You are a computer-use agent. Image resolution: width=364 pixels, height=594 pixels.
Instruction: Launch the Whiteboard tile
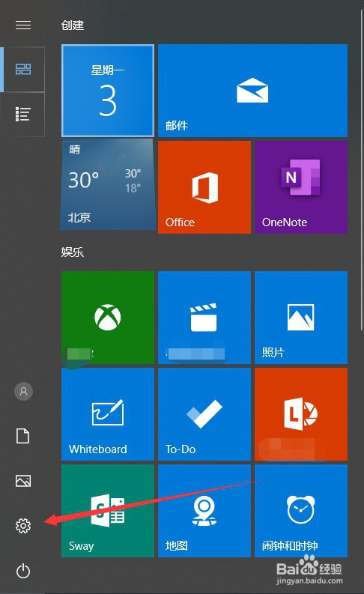[108, 414]
